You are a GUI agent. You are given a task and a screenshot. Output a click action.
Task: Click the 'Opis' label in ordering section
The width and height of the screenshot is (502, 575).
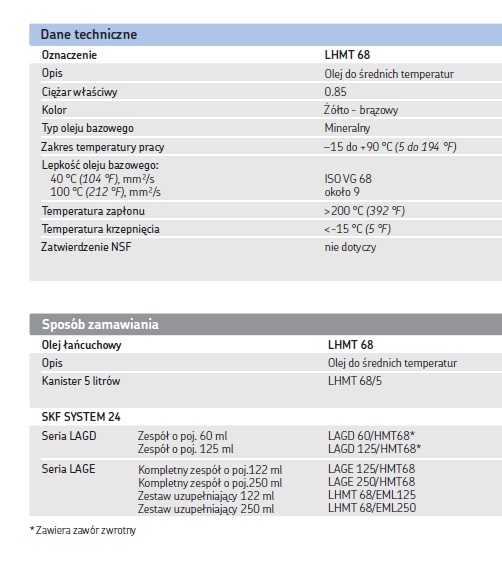[52, 363]
